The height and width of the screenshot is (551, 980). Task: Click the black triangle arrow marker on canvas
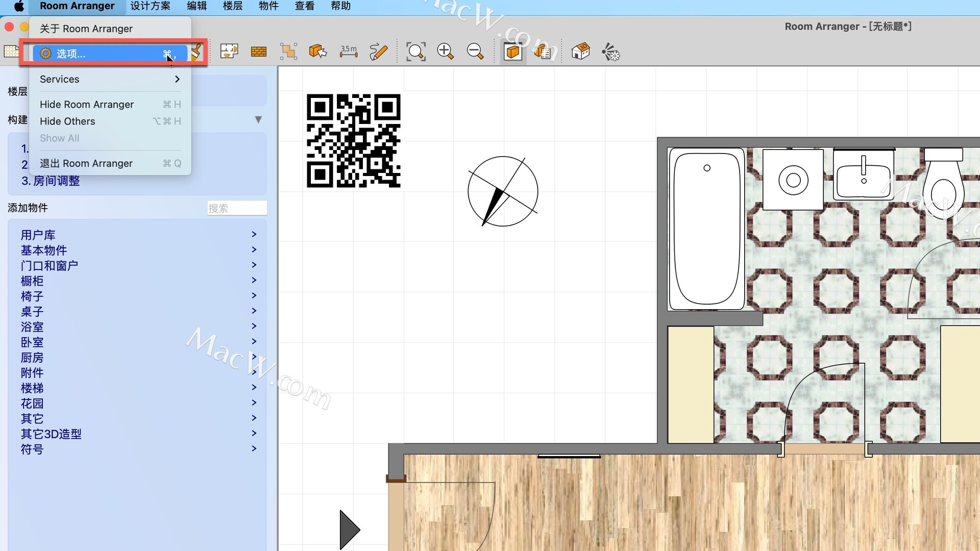350,530
